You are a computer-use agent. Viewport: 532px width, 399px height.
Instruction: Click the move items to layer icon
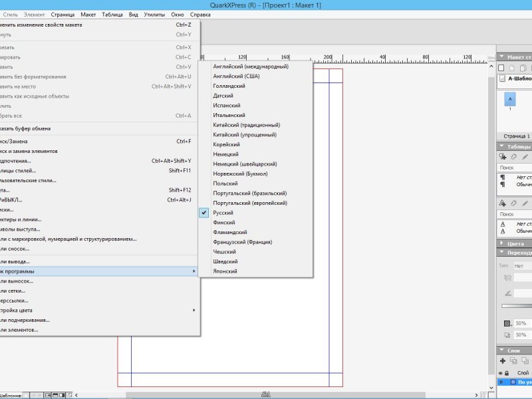525,360
